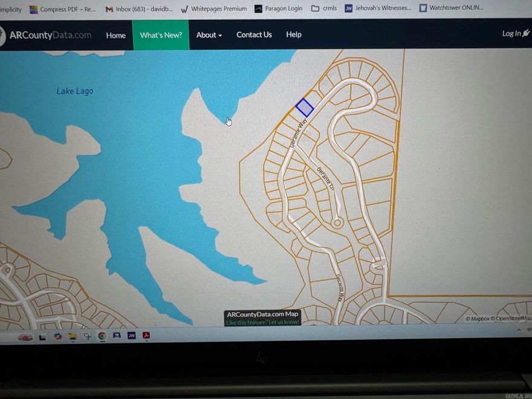Viewport: 532px width, 399px height.
Task: Click the "Let us know!" feedback link
Action: (284, 322)
